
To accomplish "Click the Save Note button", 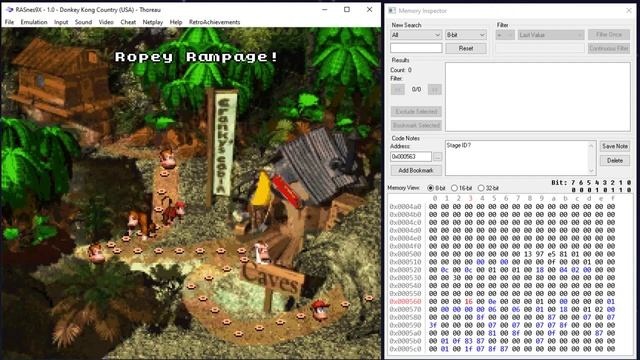I will 615,146.
